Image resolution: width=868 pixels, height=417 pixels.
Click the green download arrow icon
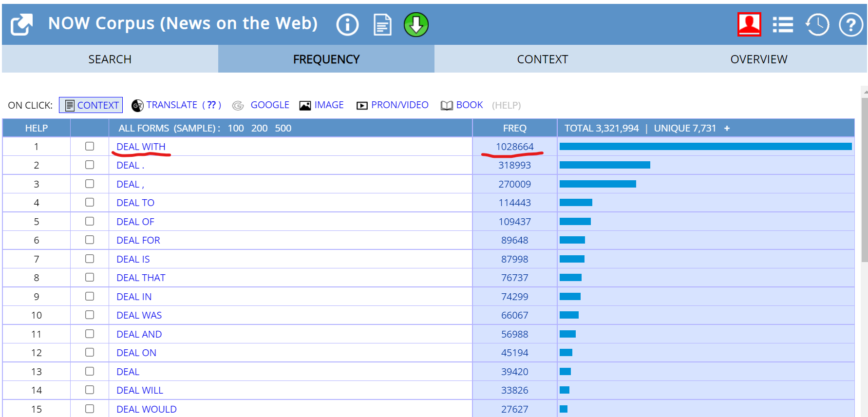(416, 24)
